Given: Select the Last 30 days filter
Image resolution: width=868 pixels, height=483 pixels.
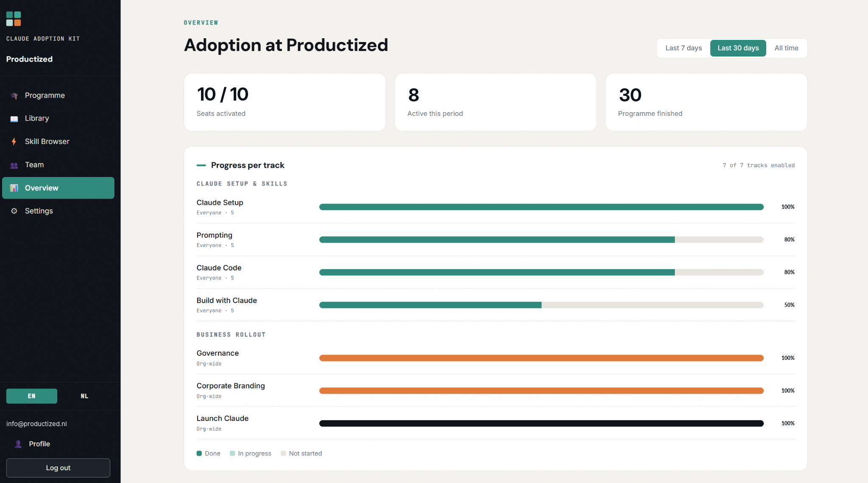Looking at the screenshot, I should tap(738, 48).
